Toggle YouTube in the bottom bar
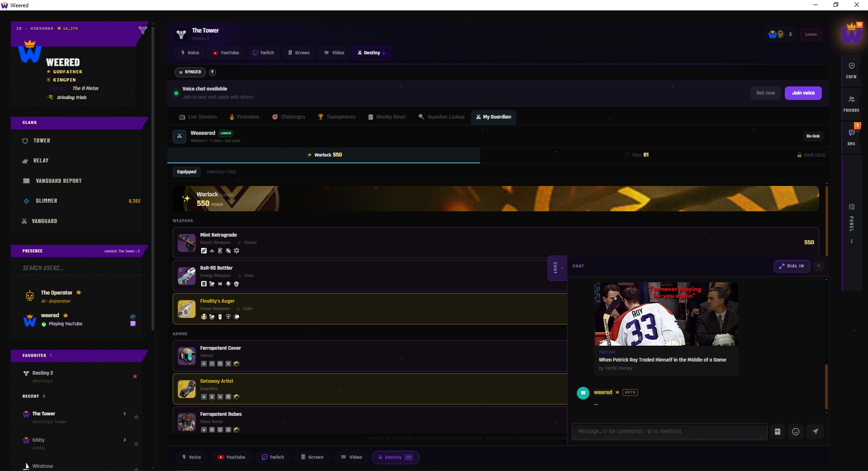This screenshot has width=868, height=471. click(x=231, y=457)
